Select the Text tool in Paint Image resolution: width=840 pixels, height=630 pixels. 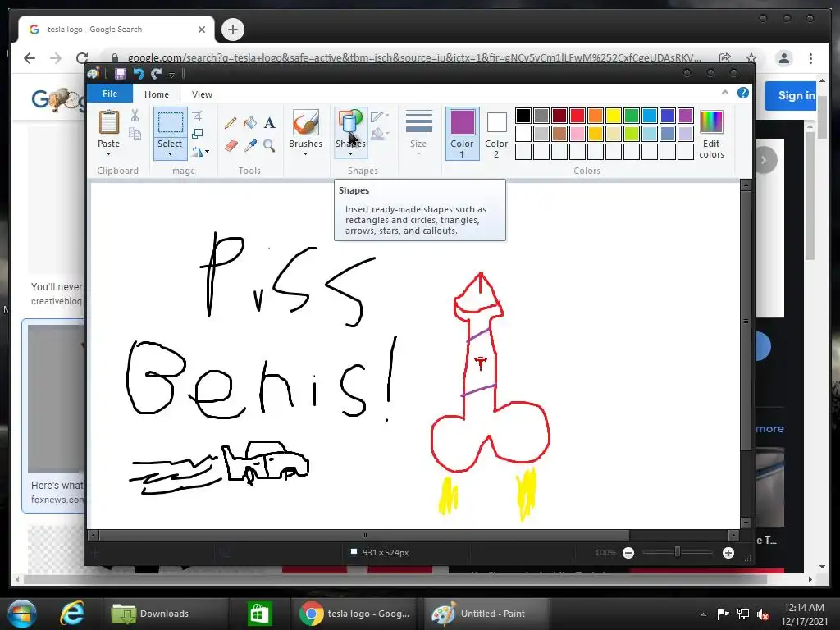click(269, 123)
